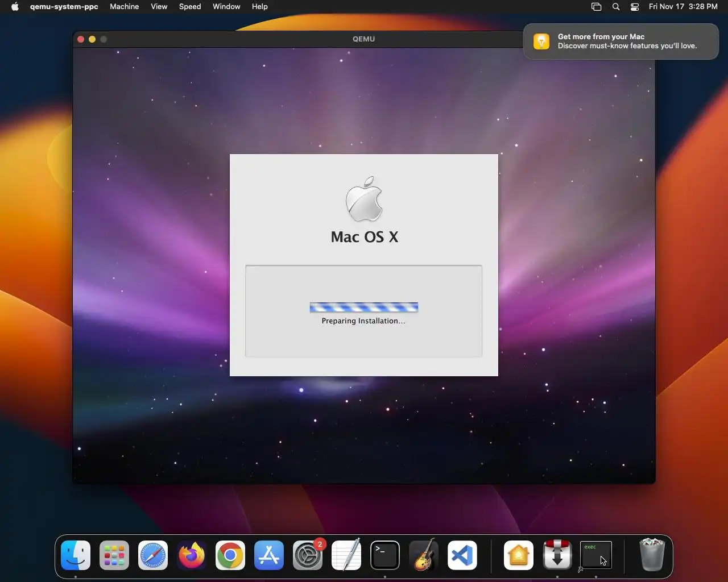728x582 pixels.
Task: Open the View menu
Action: (x=159, y=7)
